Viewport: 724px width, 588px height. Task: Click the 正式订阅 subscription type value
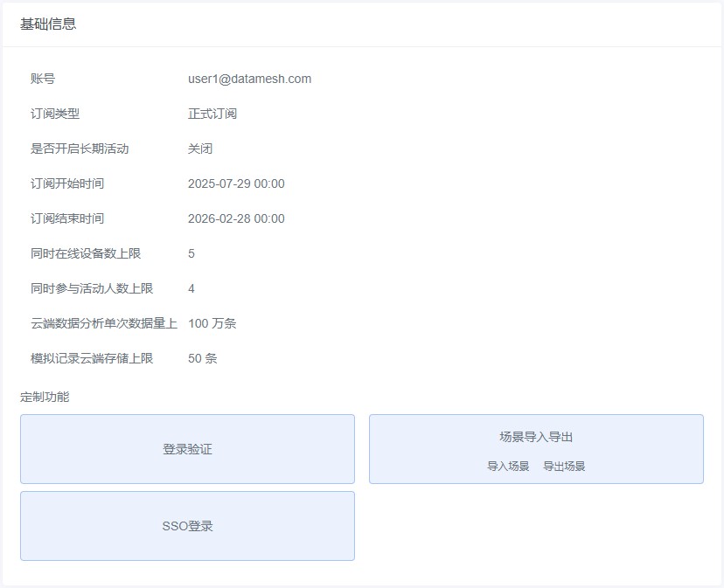(212, 114)
